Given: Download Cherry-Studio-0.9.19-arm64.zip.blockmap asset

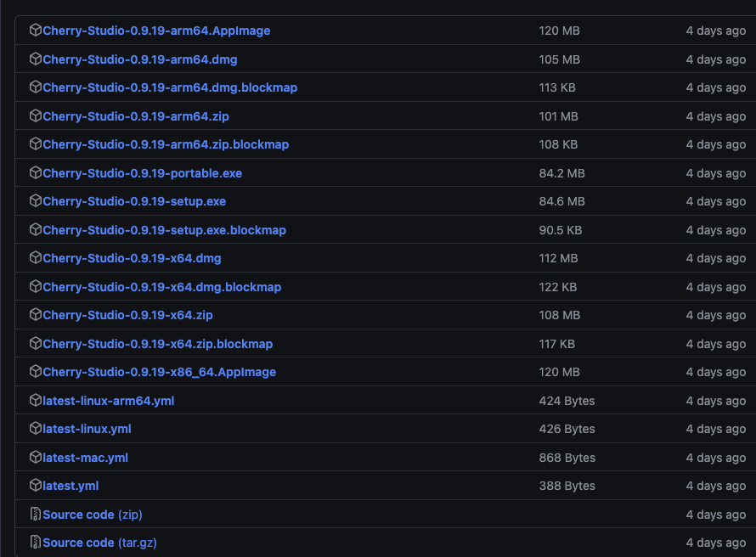Looking at the screenshot, I should 166,144.
